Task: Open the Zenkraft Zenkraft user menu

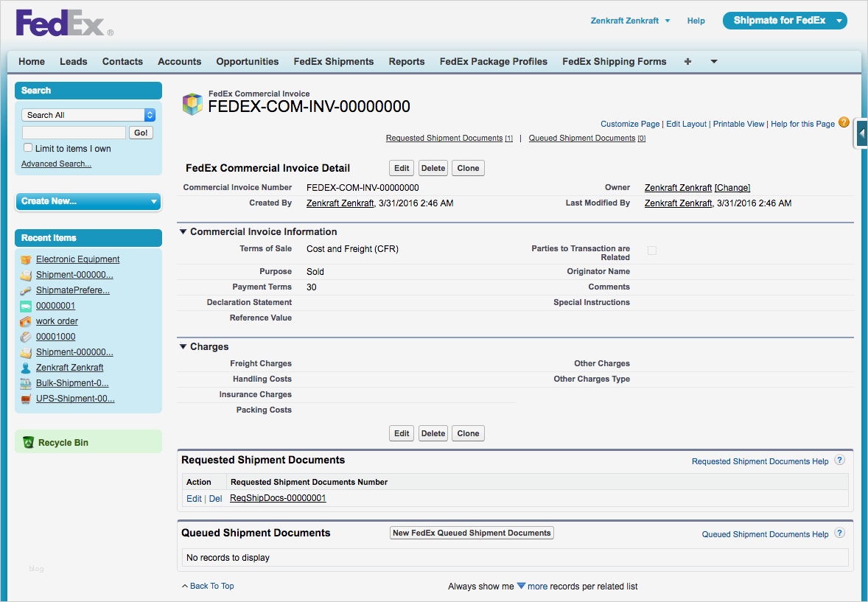Action: click(x=630, y=21)
